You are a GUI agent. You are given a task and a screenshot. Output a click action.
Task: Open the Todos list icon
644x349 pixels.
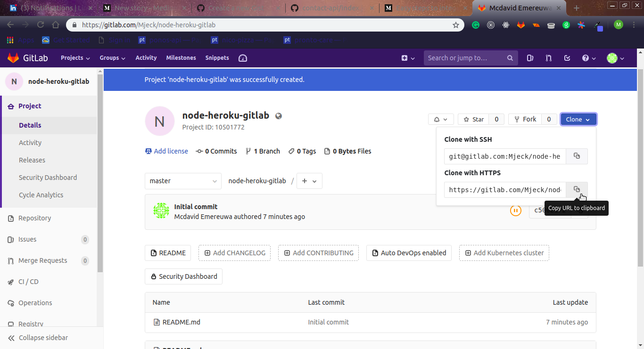point(567,57)
